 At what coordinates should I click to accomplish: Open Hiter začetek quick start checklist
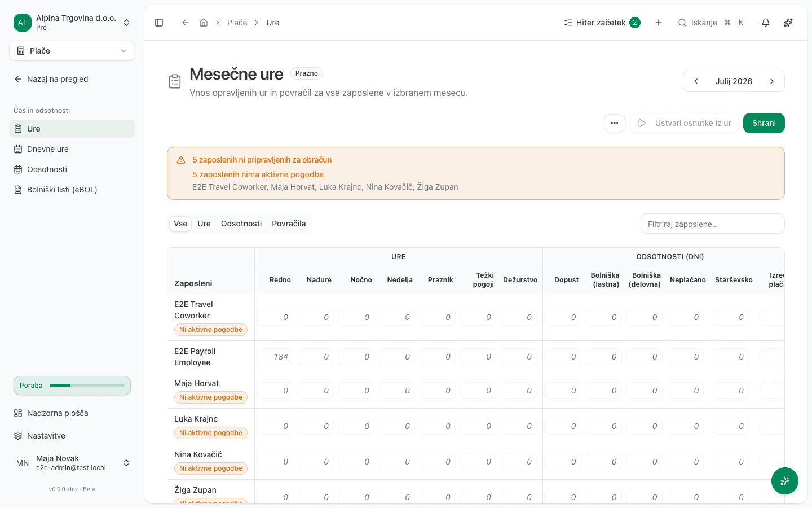(602, 23)
